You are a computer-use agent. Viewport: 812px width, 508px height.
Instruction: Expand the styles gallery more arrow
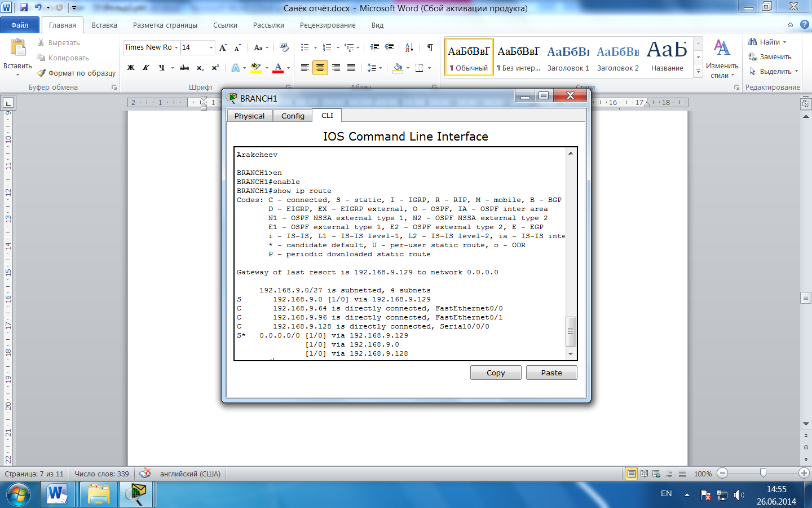(x=698, y=72)
